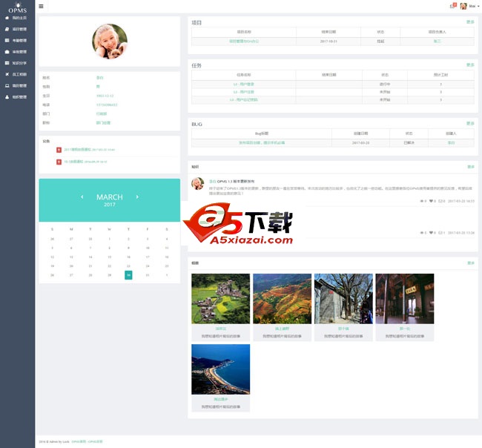Click the crossed-tools album icon in sidebar
The width and height of the screenshot is (482, 448).
point(7,74)
